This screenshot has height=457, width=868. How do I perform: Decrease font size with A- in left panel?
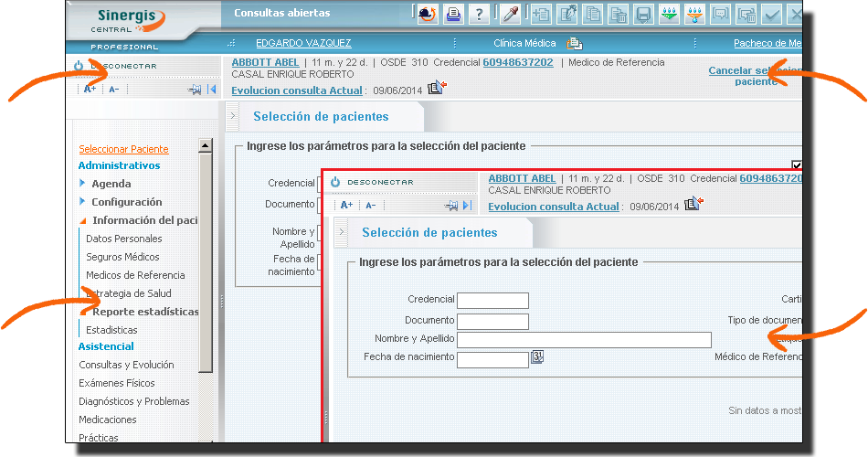[113, 89]
